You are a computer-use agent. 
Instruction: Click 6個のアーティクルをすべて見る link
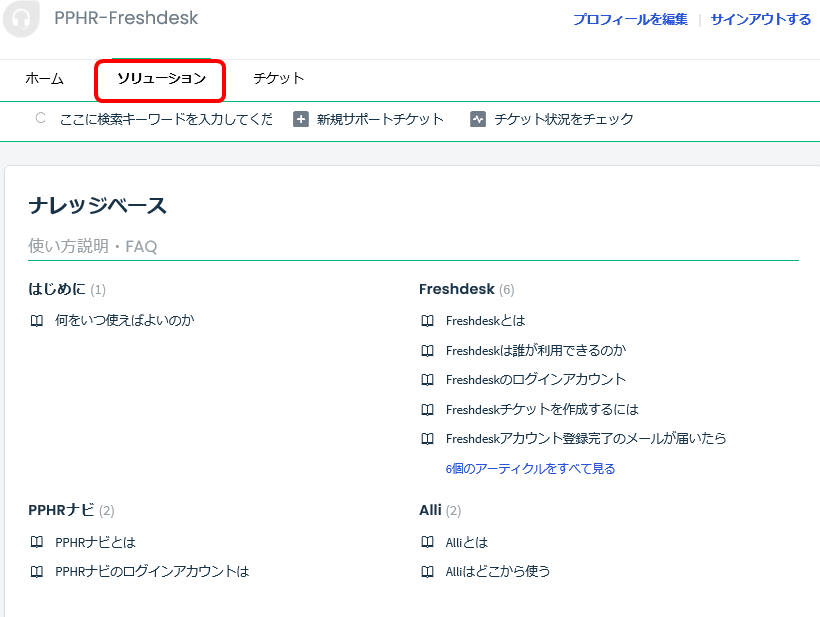tap(530, 469)
